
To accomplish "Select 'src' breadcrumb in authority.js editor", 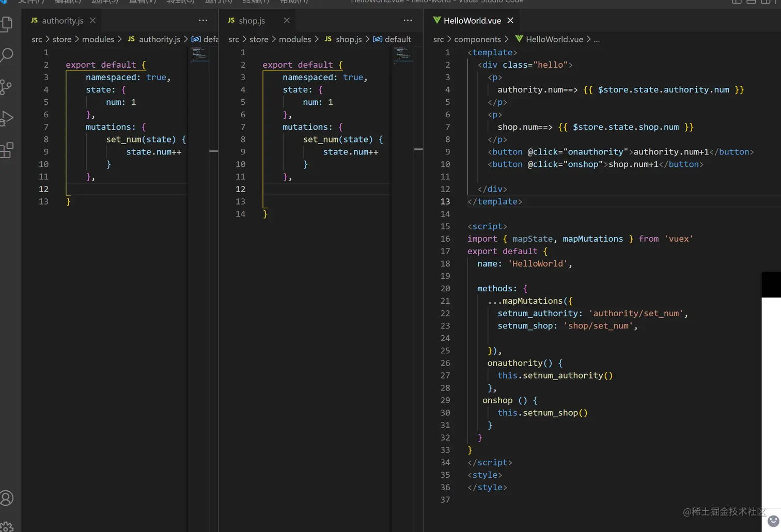I will coord(37,39).
